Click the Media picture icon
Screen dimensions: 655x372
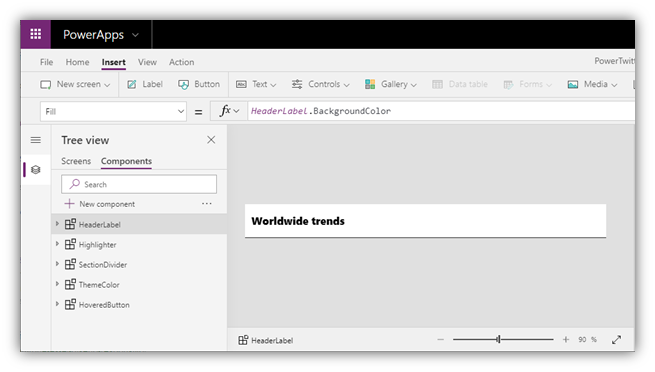tap(573, 85)
